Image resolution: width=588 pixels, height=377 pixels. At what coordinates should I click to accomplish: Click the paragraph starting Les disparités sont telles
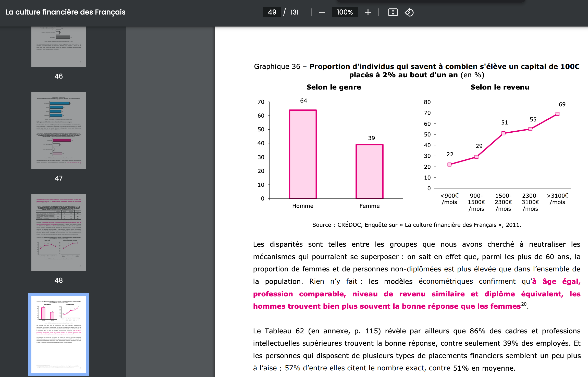[x=417, y=275]
